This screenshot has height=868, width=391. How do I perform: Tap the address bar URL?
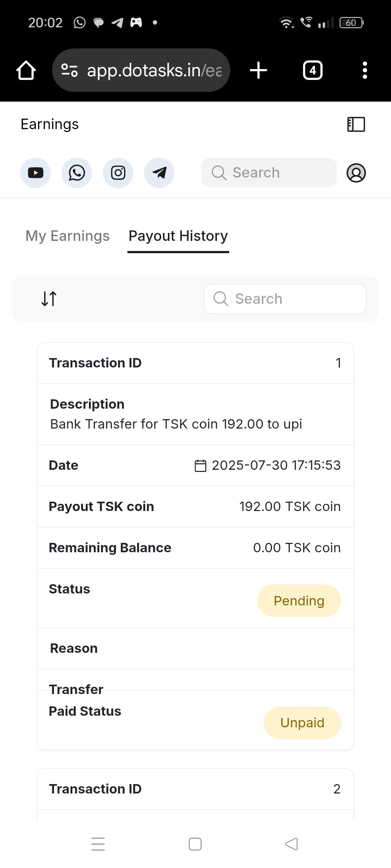coord(154,70)
